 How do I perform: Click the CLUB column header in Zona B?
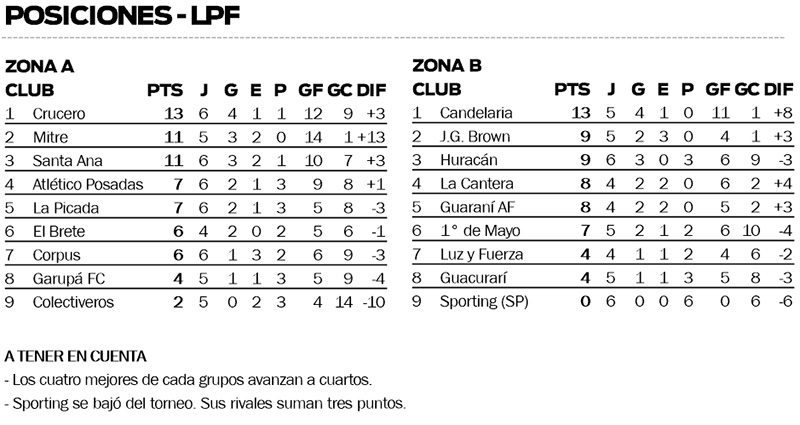437,90
